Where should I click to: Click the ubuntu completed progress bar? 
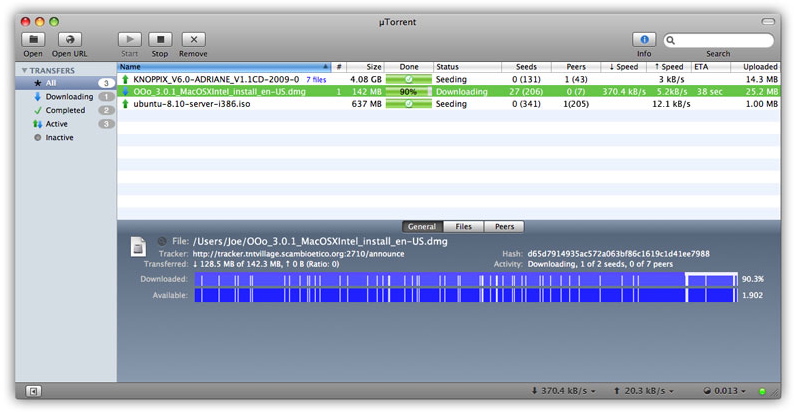409,104
